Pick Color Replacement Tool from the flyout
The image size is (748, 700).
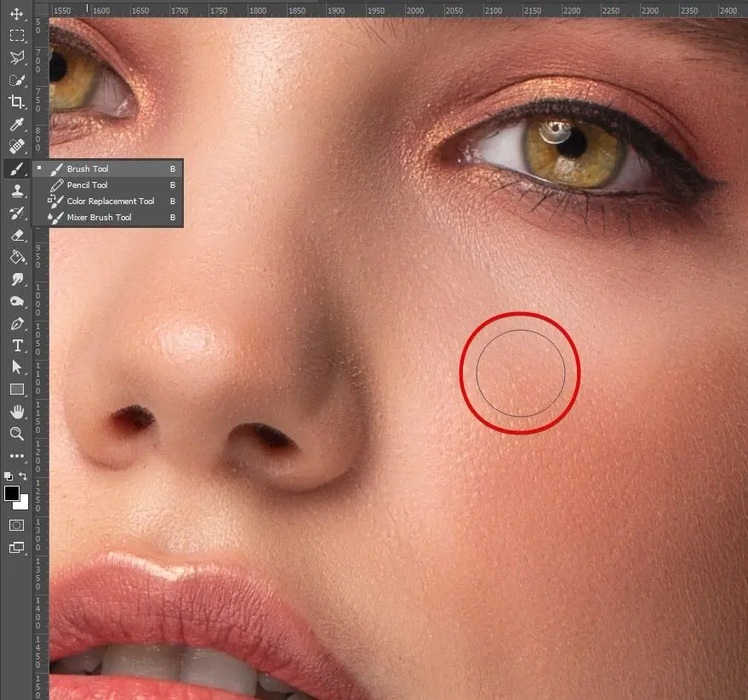(111, 202)
